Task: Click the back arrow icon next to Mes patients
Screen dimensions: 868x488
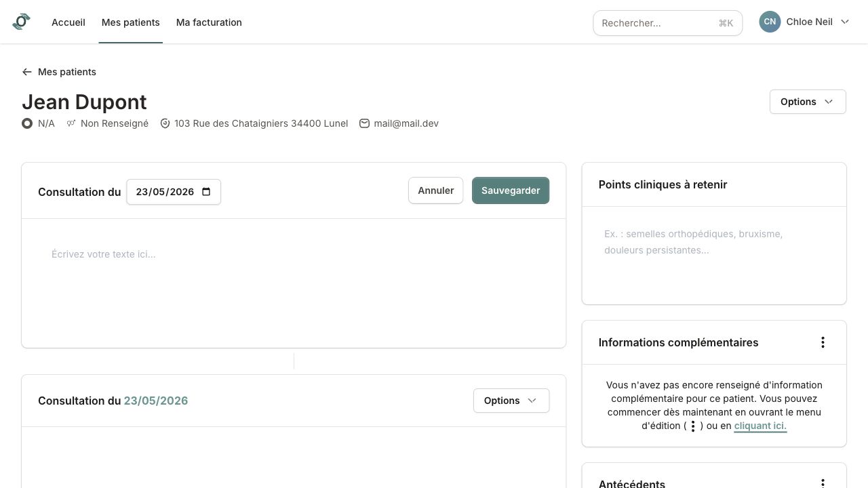Action: [x=27, y=72]
